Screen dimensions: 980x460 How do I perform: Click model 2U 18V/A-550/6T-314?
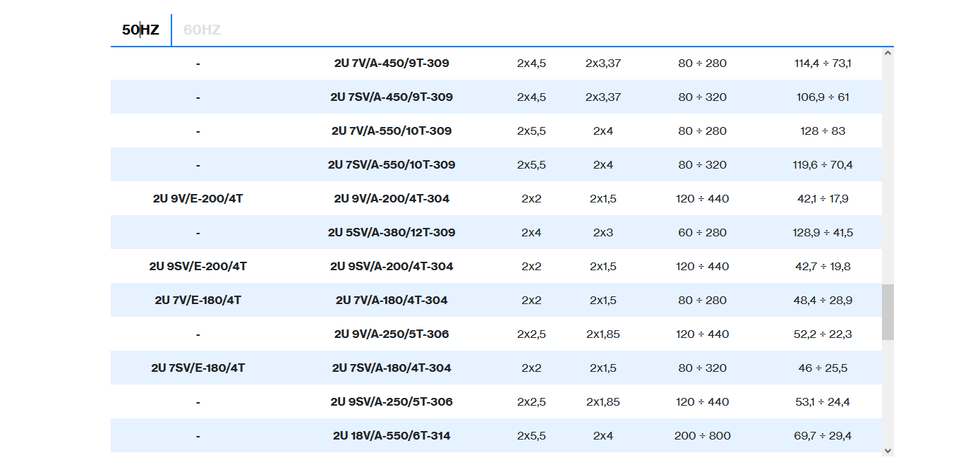point(392,435)
